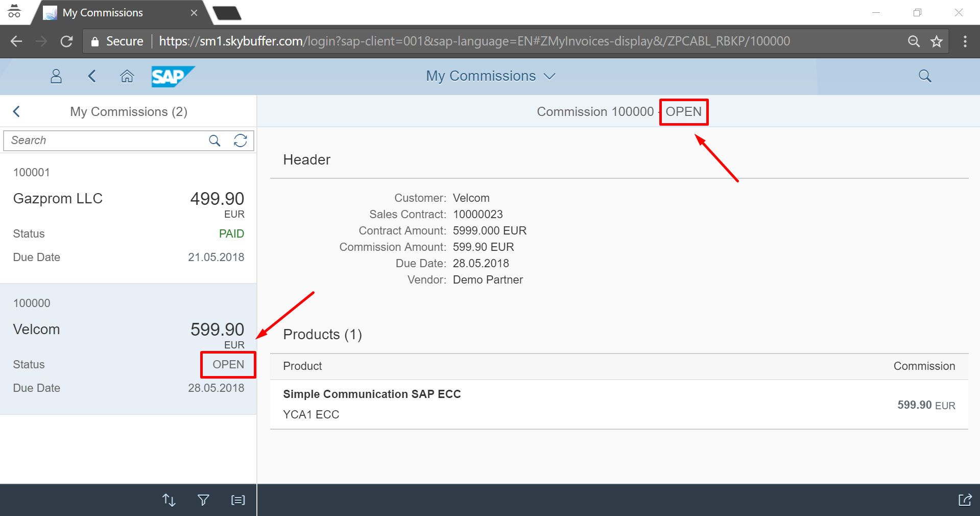
Task: Close the My Commissions browser tab
Action: tap(194, 13)
